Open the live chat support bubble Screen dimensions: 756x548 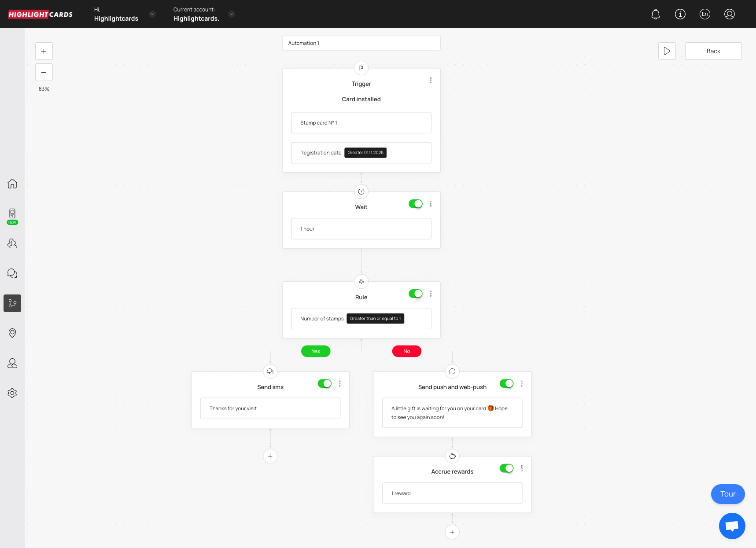(x=732, y=526)
